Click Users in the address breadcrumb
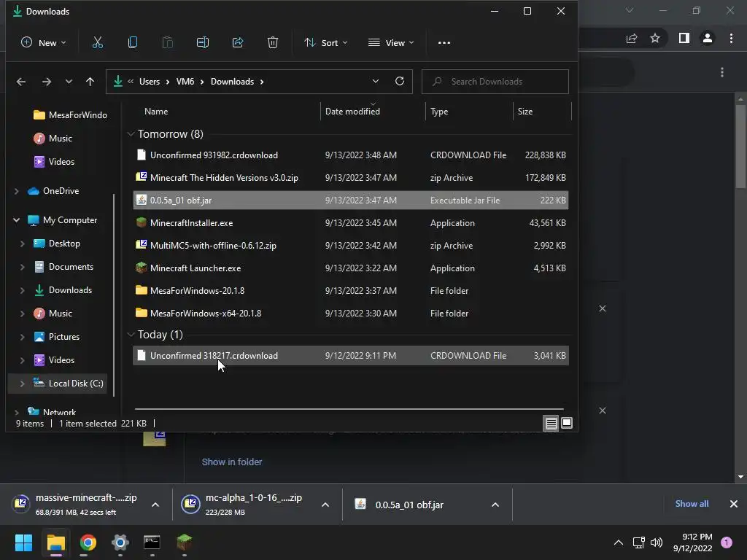This screenshot has width=747, height=560. point(150,82)
